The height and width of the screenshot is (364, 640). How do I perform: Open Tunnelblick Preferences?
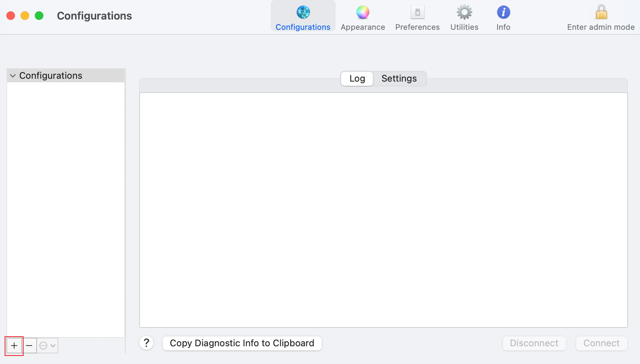pyautogui.click(x=417, y=15)
